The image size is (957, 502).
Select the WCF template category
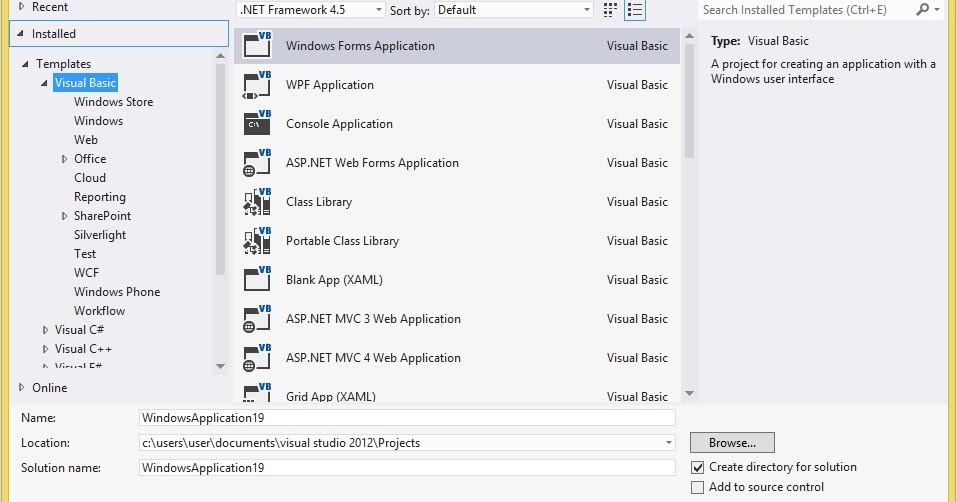point(86,273)
